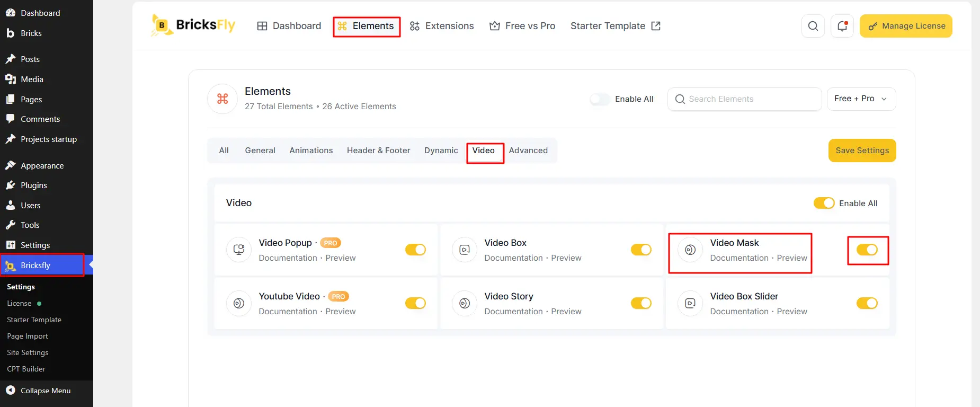
Task: Click the Appearance brush icon
Action: (x=11, y=165)
